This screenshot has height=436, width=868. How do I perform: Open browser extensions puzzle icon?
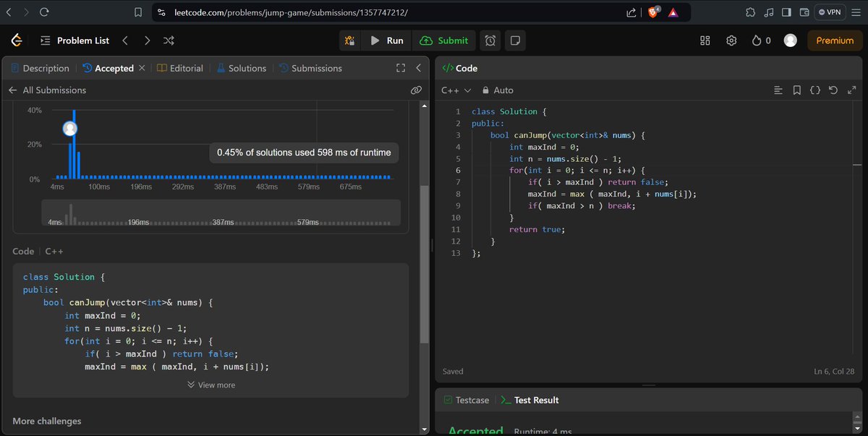pos(750,12)
